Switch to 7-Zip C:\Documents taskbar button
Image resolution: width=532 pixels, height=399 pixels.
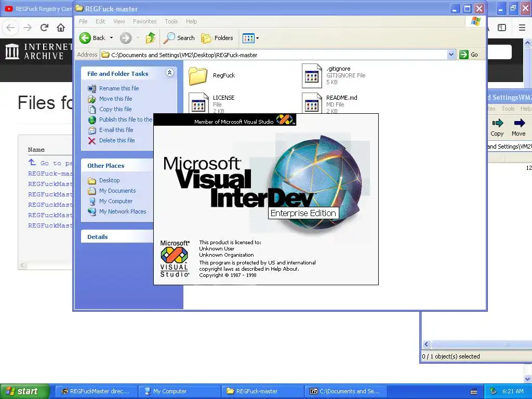click(x=346, y=391)
